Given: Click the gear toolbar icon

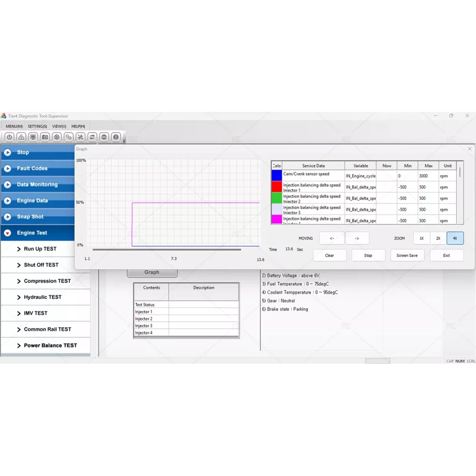Looking at the screenshot, I should (57, 137).
